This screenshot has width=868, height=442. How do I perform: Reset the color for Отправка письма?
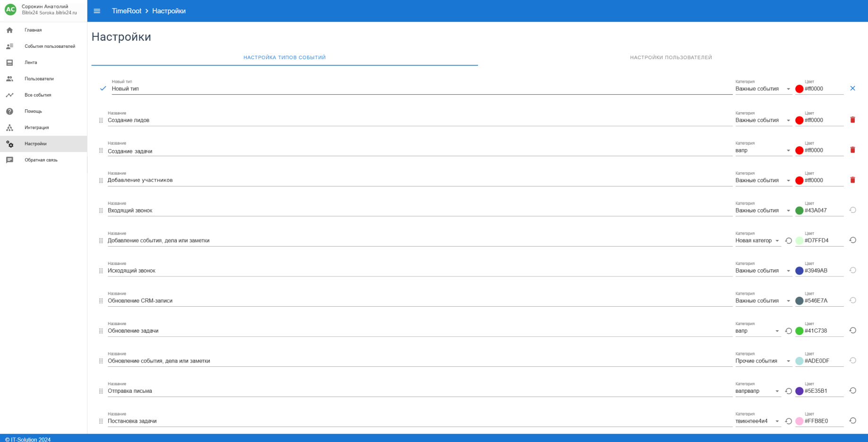coord(852,390)
